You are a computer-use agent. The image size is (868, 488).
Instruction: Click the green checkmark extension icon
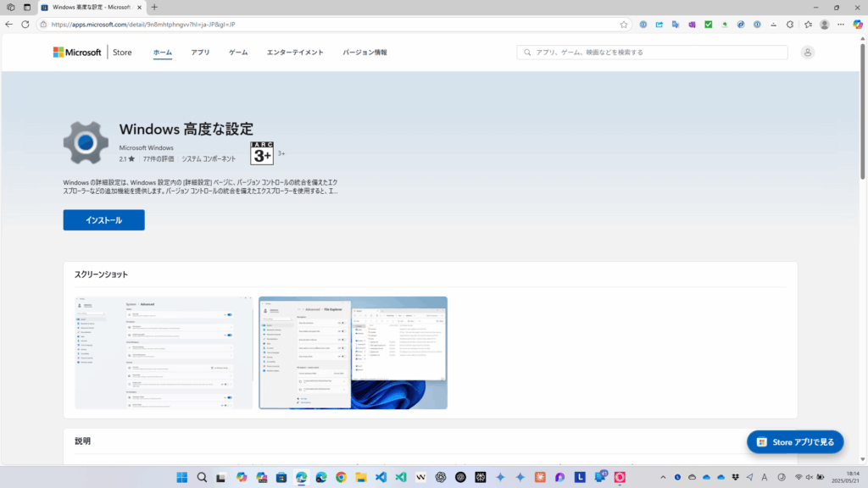[708, 25]
